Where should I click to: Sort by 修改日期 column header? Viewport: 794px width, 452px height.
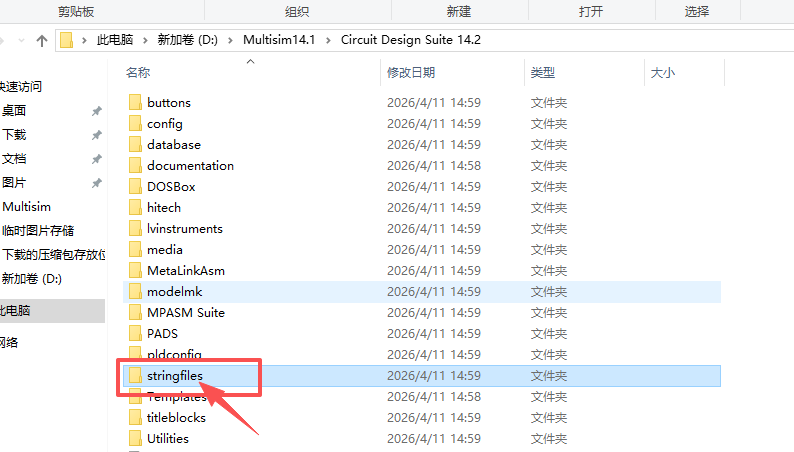pyautogui.click(x=411, y=73)
